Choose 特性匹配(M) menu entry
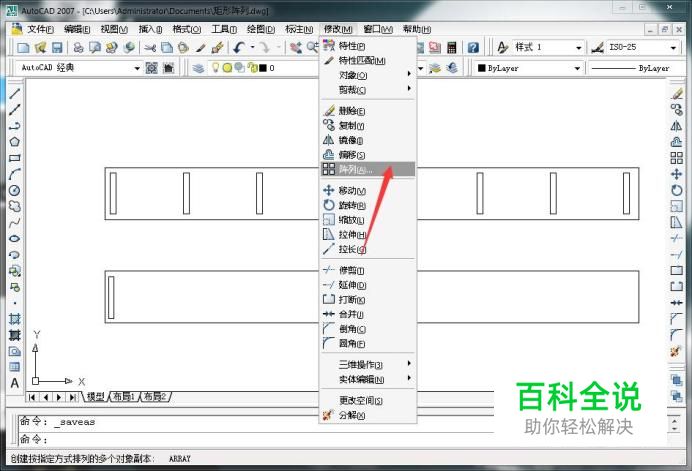The width and height of the screenshot is (692, 471). tap(368, 60)
